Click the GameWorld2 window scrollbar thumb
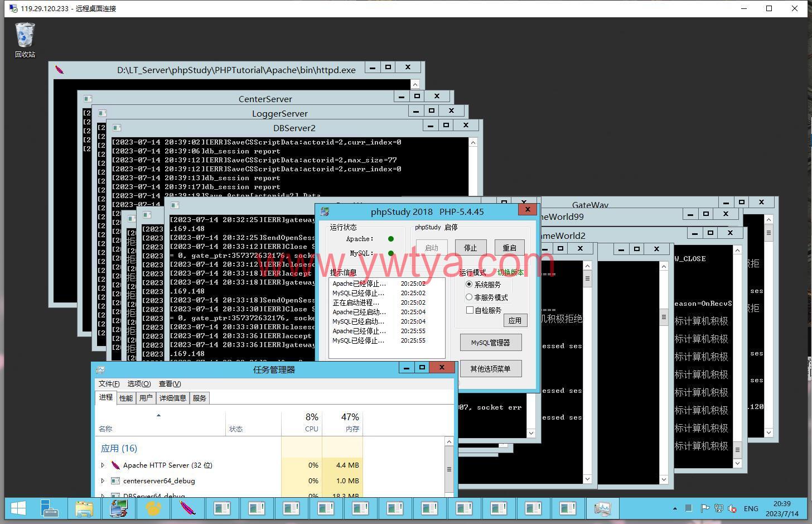The height and width of the screenshot is (524, 812). 737,450
